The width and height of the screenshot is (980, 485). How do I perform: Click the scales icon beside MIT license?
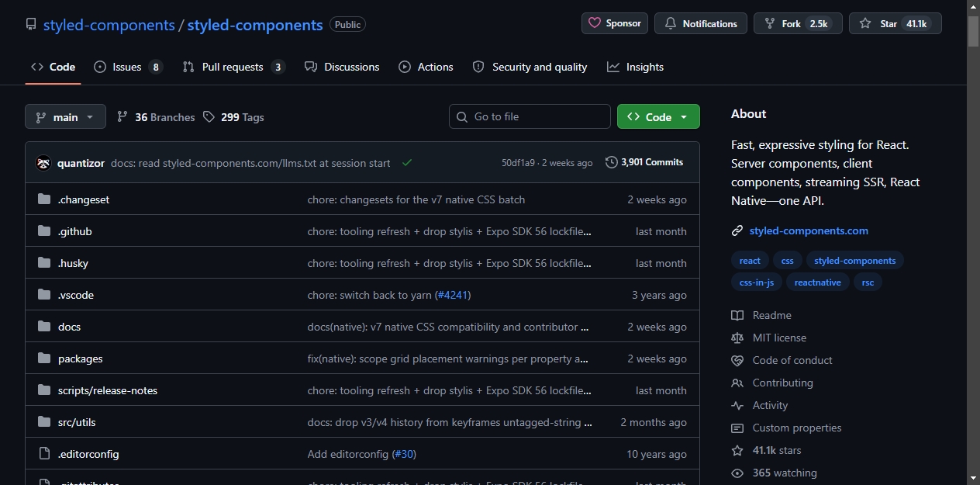pyautogui.click(x=737, y=338)
